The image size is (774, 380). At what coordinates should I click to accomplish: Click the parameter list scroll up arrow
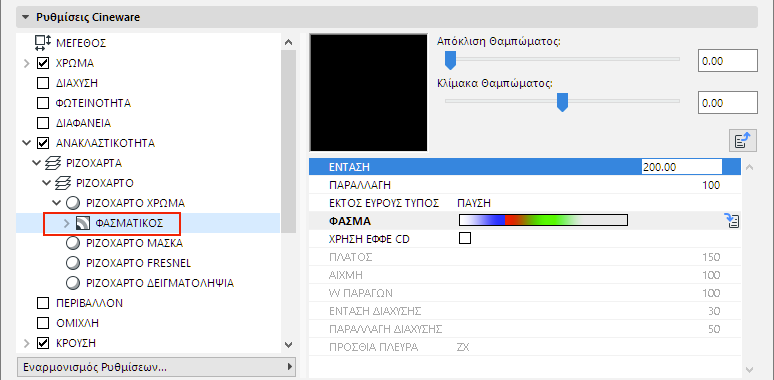[749, 167]
